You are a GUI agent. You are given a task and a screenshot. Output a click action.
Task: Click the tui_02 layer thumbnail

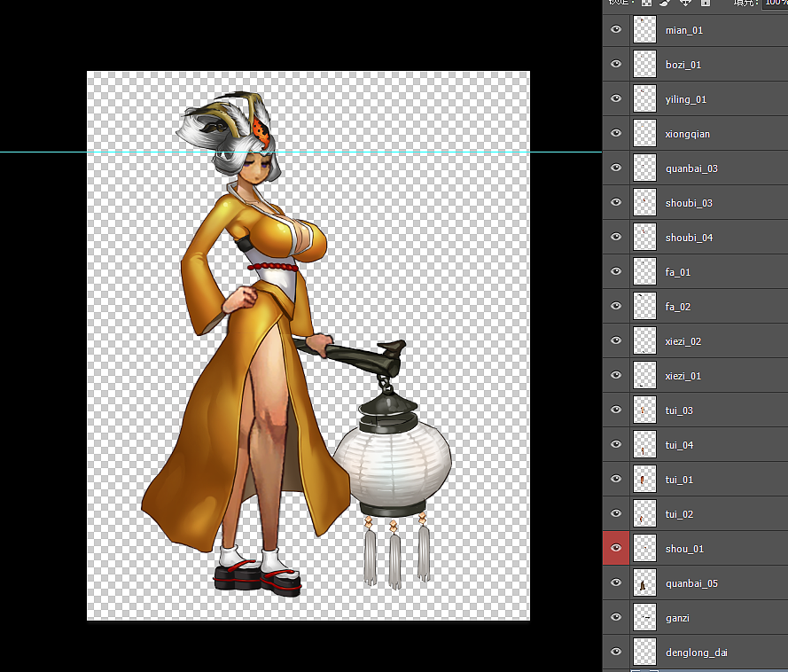point(644,514)
